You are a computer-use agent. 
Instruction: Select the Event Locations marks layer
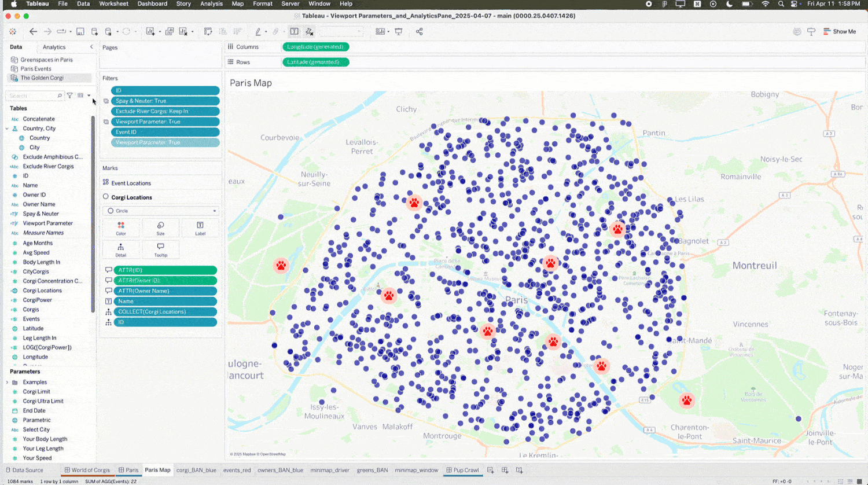[131, 183]
